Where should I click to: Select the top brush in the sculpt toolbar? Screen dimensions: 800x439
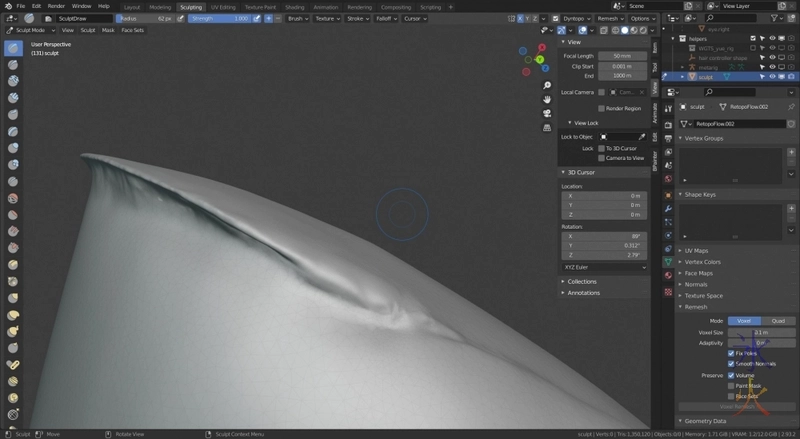point(13,48)
